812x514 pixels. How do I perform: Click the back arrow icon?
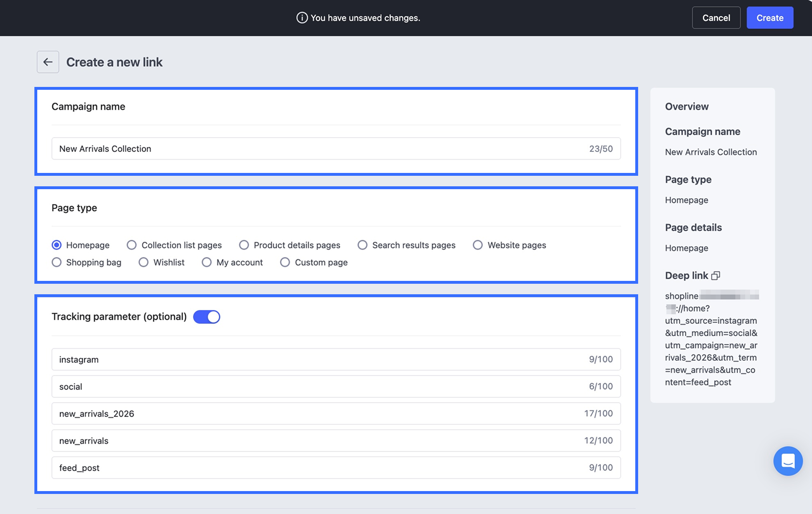pyautogui.click(x=48, y=62)
